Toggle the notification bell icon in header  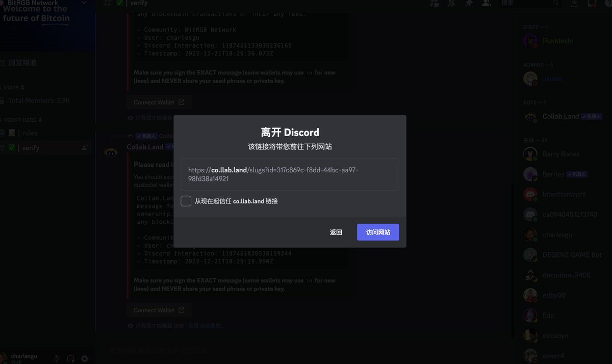(451, 3)
